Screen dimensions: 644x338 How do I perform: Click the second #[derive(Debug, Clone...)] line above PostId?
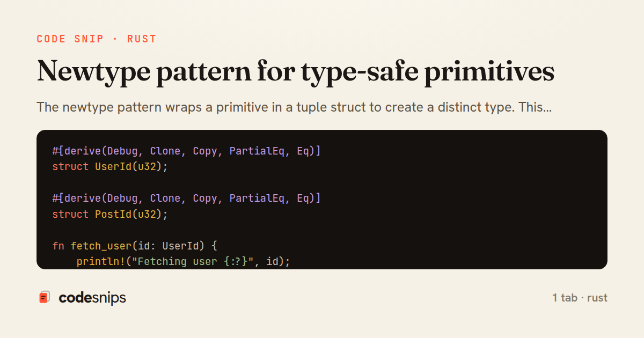tap(186, 199)
